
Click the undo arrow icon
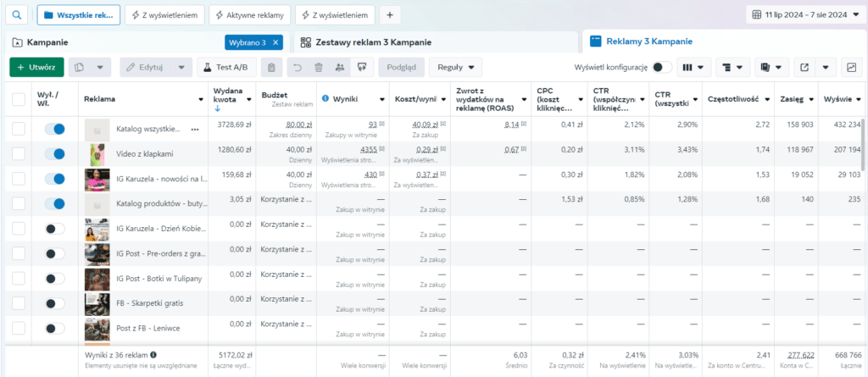[x=298, y=67]
